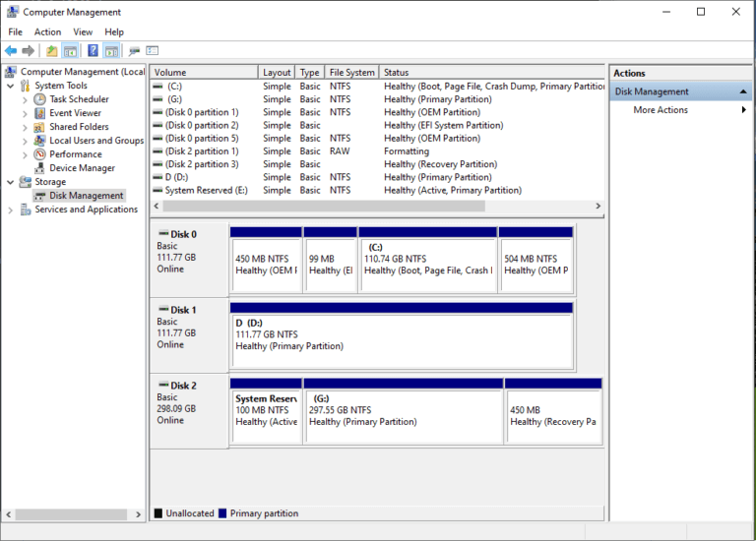This screenshot has width=756, height=541.
Task: Select the (C:) 110.74 GB partition block
Action: [428, 260]
